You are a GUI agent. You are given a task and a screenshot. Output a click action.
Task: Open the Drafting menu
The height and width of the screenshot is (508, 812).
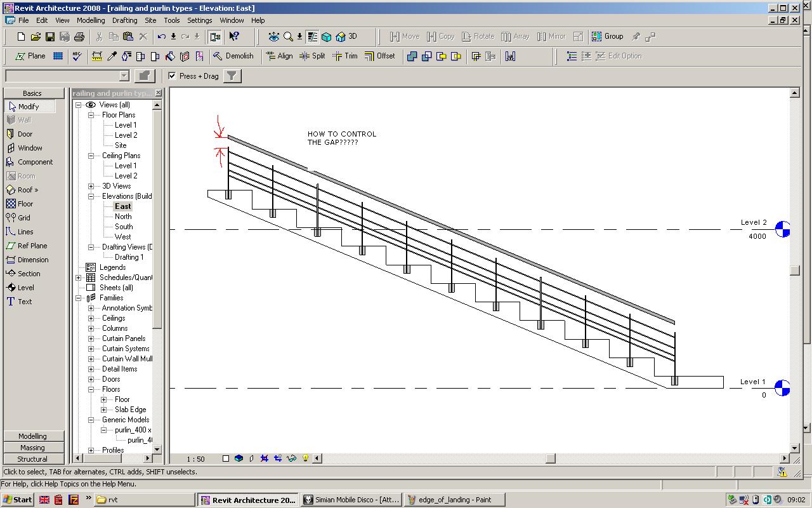[x=125, y=20]
